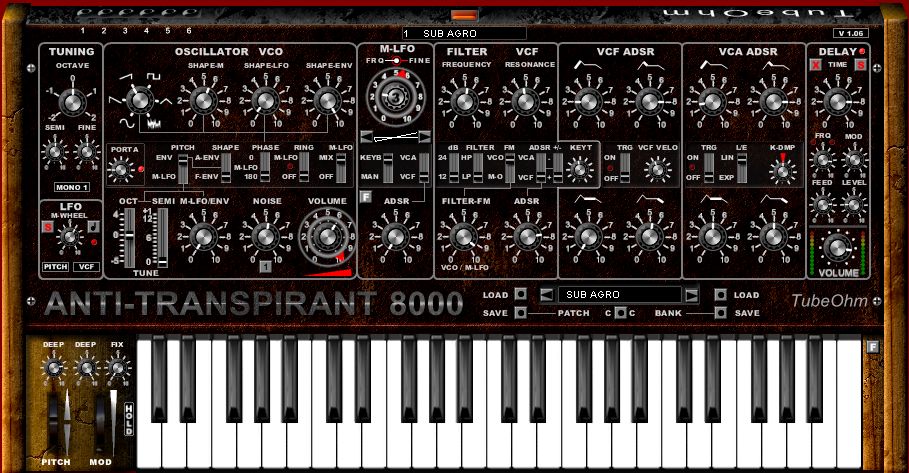Click the KEYT knob in filter section
This screenshot has width=909, height=473.
[x=580, y=170]
